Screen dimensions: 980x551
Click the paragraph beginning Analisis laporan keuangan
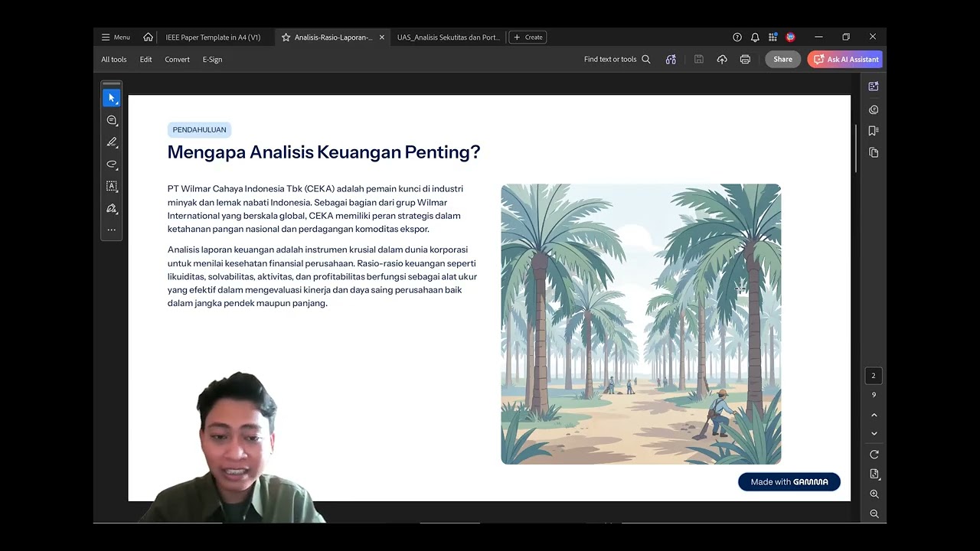[322, 276]
